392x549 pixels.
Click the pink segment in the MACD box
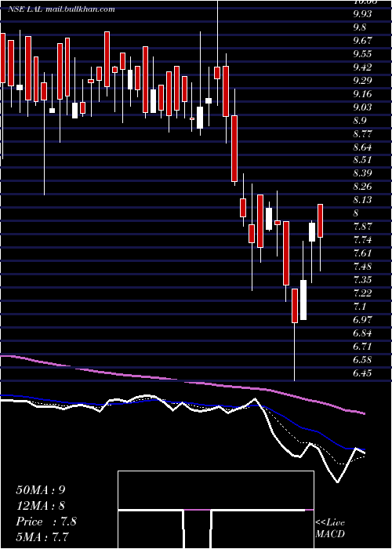tap(198, 510)
